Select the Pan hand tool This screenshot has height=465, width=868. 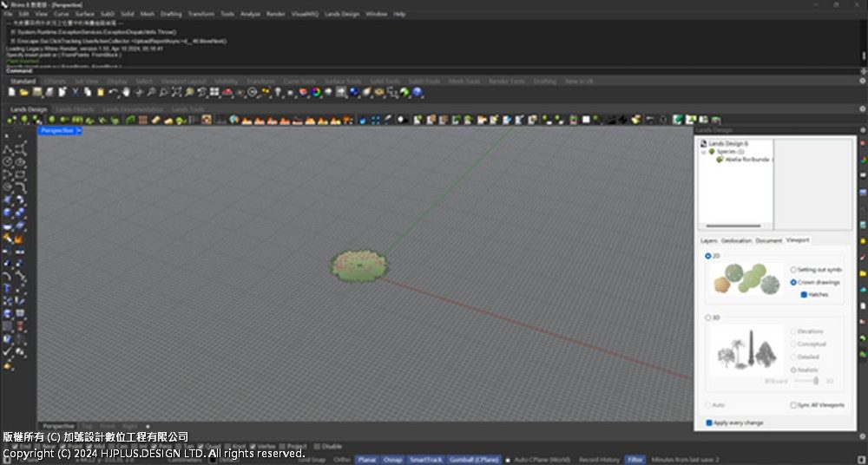click(x=126, y=93)
